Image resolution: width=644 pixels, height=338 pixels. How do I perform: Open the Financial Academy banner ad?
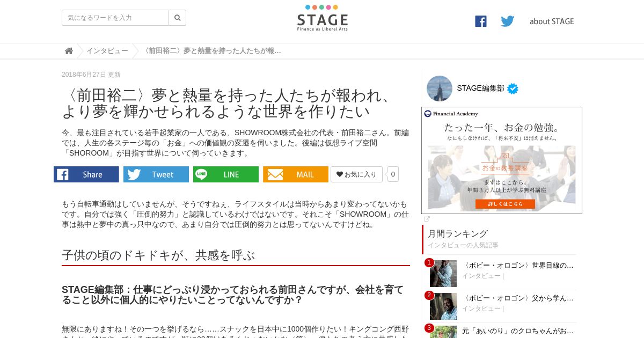502,160
